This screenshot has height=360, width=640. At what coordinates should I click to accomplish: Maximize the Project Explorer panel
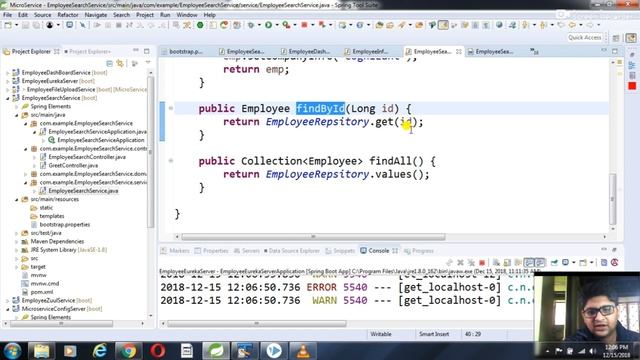[147, 51]
